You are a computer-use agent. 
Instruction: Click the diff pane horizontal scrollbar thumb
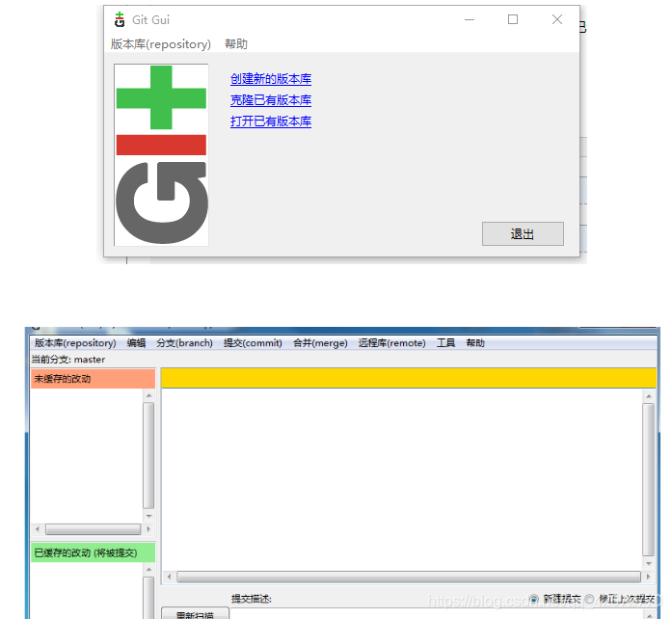click(409, 577)
